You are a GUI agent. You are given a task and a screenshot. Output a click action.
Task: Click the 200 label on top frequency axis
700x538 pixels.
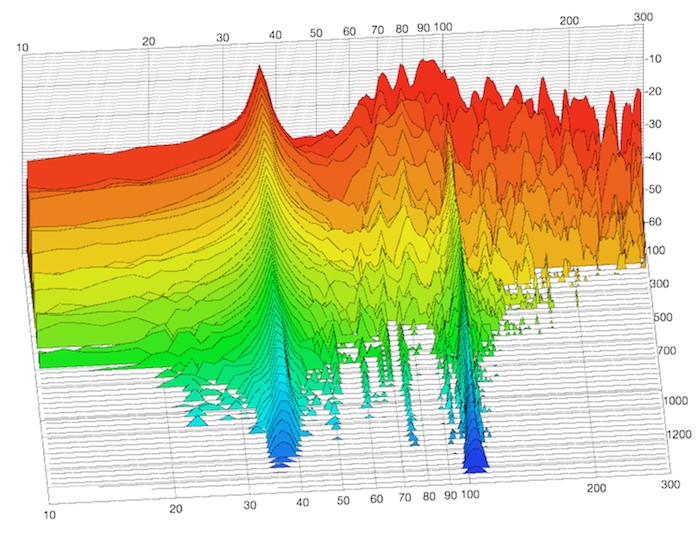[570, 21]
